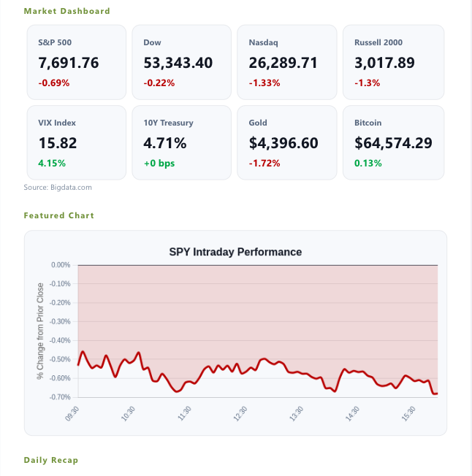This screenshot has width=472, height=476.
Task: Click the Russell 2000 card
Action: (x=394, y=62)
